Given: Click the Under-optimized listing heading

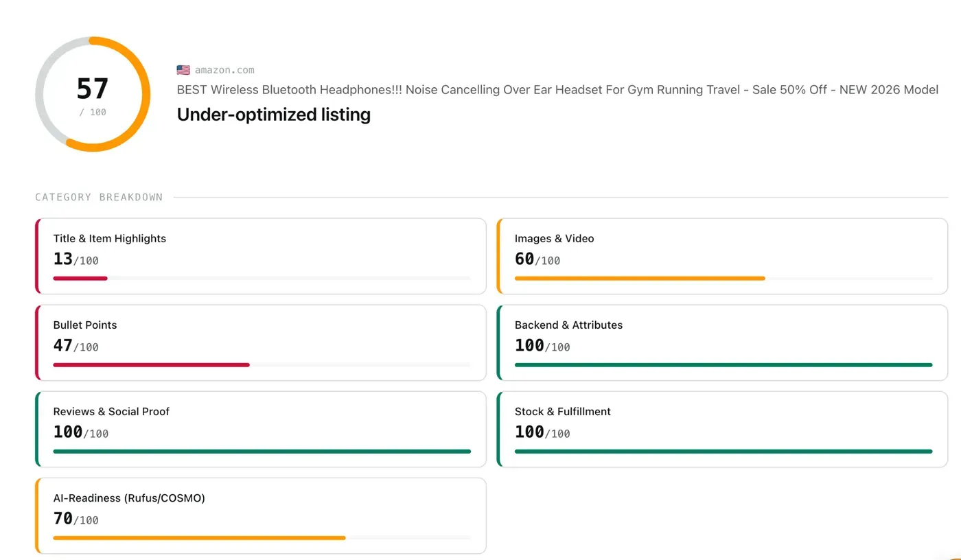Looking at the screenshot, I should pos(274,114).
